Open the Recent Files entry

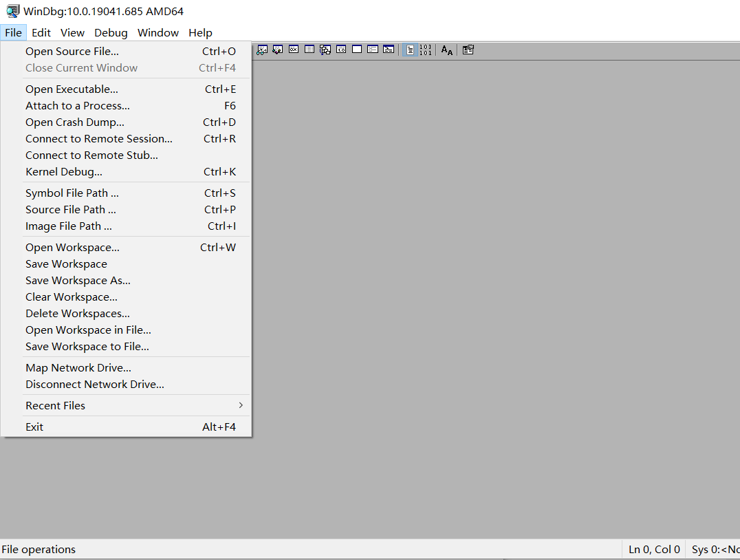pos(126,405)
